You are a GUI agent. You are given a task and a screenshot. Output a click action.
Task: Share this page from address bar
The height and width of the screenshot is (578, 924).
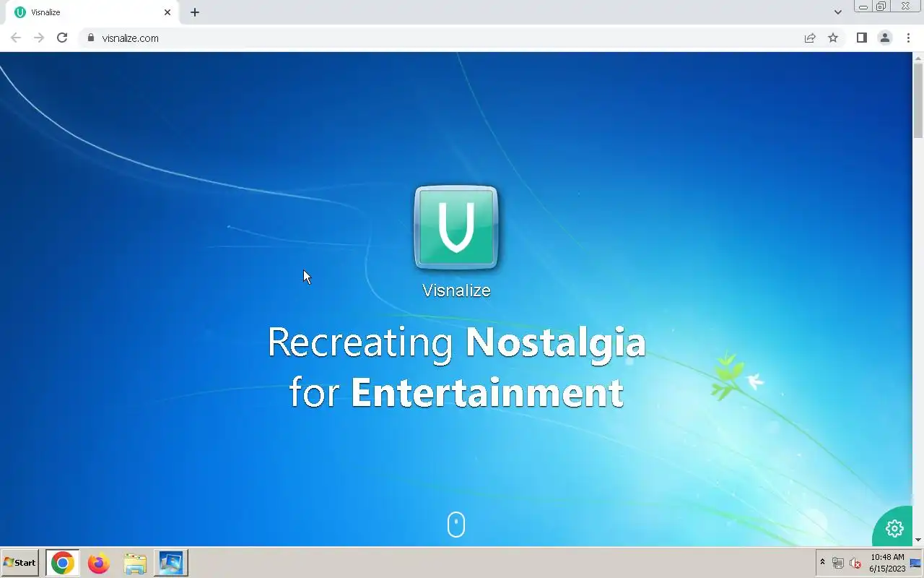pyautogui.click(x=810, y=38)
